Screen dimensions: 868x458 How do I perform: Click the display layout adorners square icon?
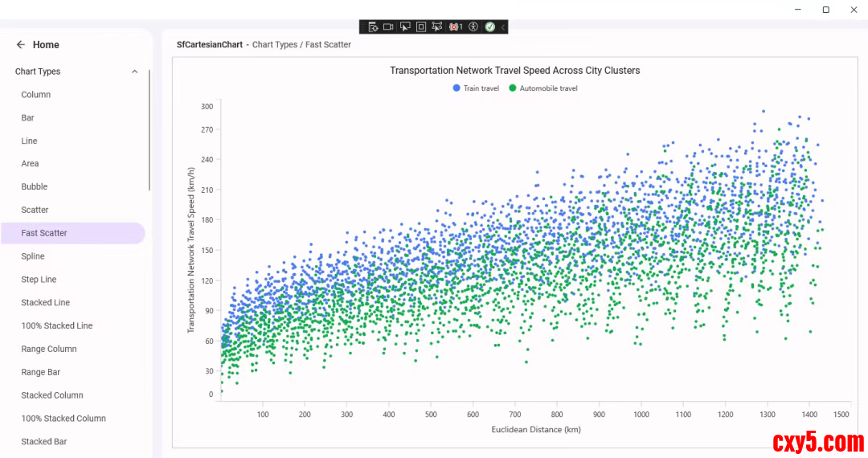pyautogui.click(x=421, y=27)
